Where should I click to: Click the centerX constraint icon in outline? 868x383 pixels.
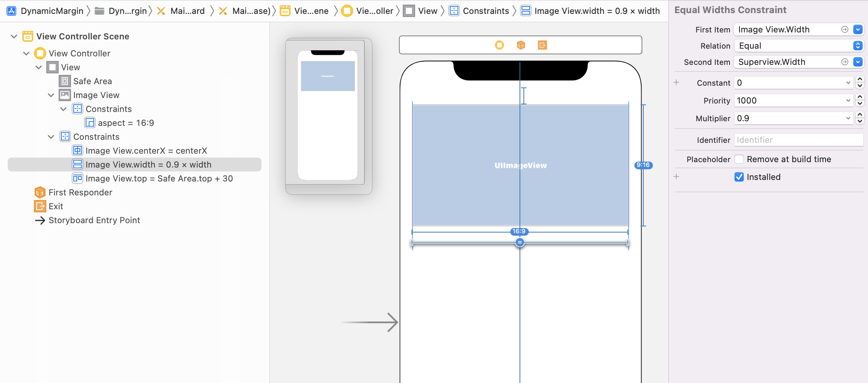click(x=77, y=151)
